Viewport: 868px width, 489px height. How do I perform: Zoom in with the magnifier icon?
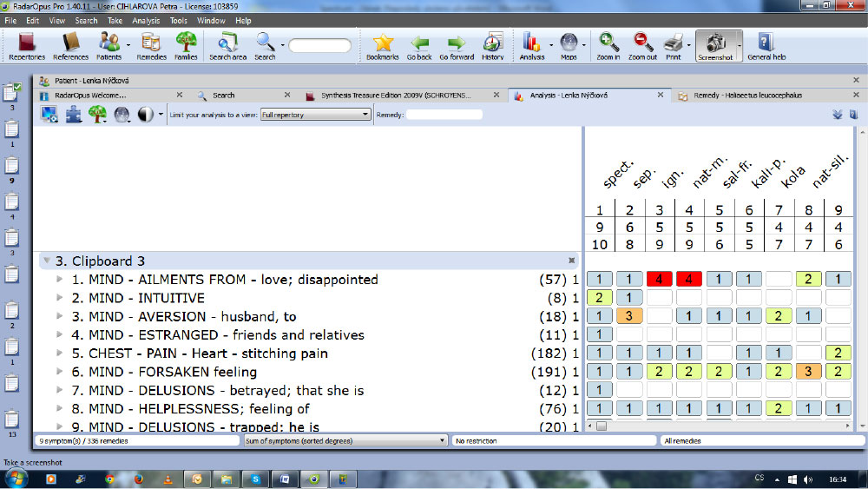(x=608, y=46)
